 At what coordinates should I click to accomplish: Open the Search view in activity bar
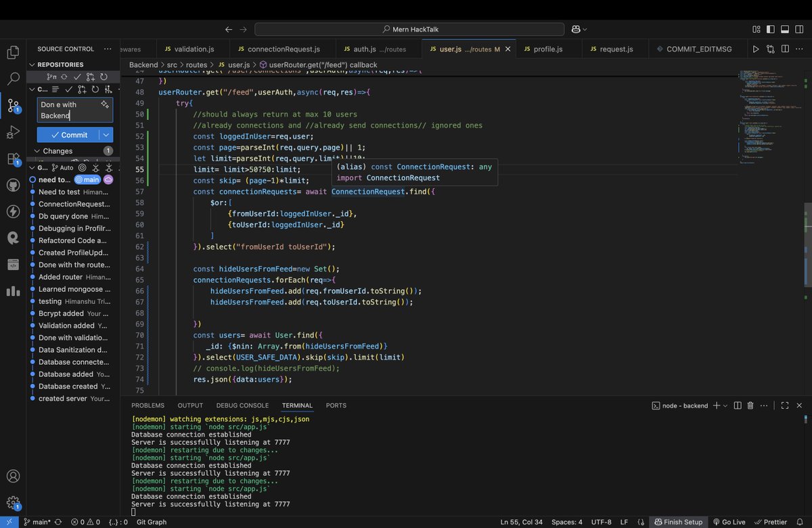(x=13, y=79)
